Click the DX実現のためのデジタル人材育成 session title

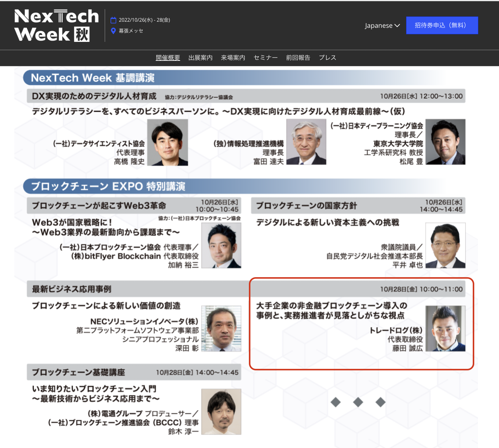(94, 96)
